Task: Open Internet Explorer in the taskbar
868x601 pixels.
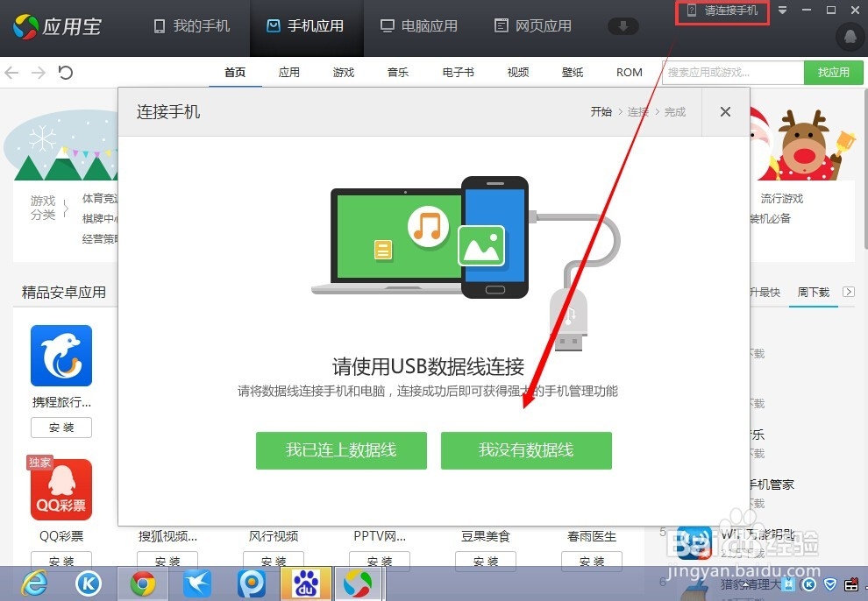Action: click(34, 583)
